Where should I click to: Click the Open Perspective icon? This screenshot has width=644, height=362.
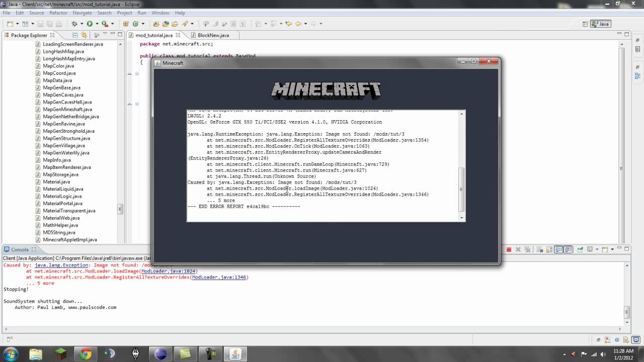point(585,24)
